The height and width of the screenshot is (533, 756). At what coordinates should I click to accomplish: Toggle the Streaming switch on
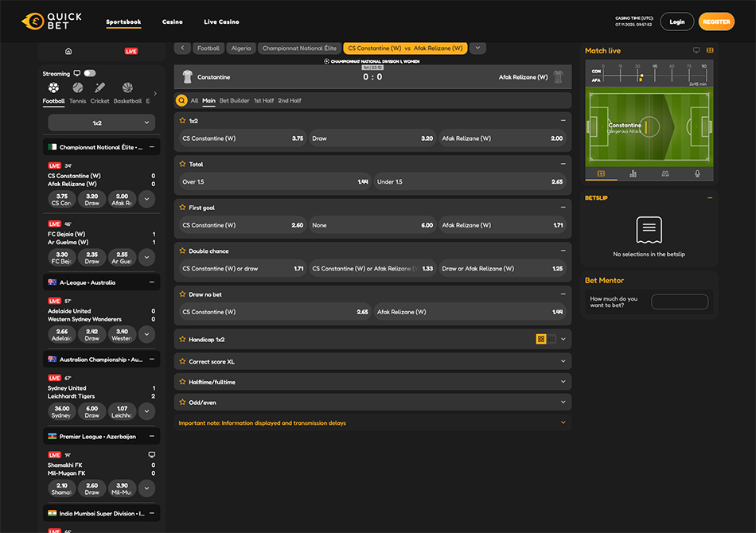(x=89, y=73)
